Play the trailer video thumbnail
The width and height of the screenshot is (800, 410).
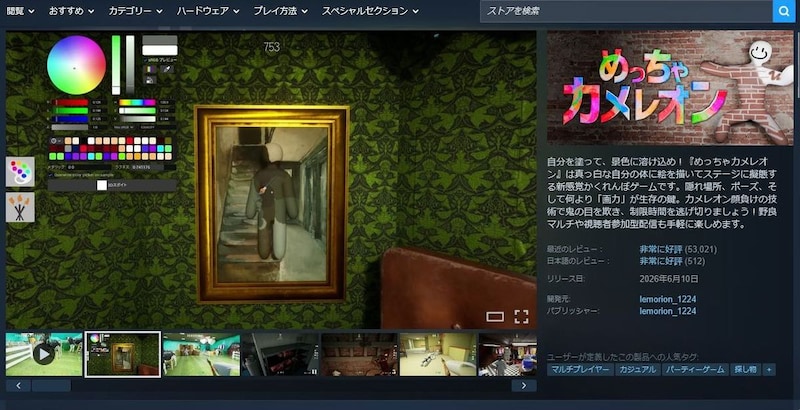pos(44,354)
